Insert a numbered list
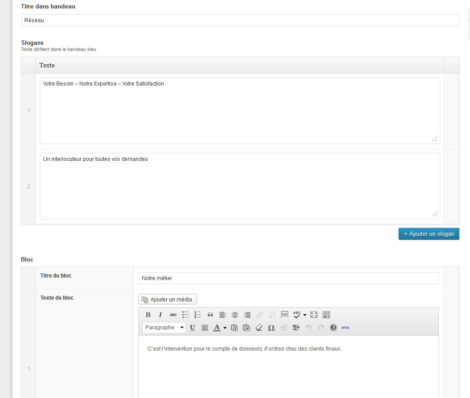This screenshot has width=470, height=398. point(198,315)
